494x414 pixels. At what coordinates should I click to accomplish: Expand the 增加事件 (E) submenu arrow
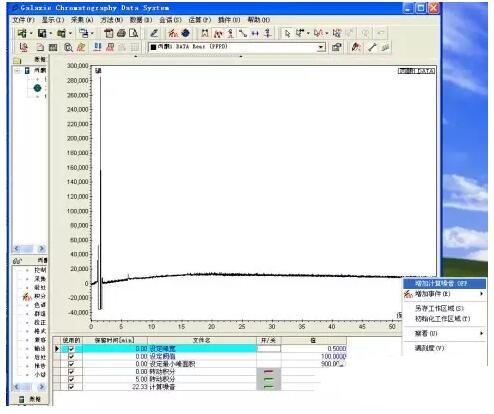coord(481,294)
